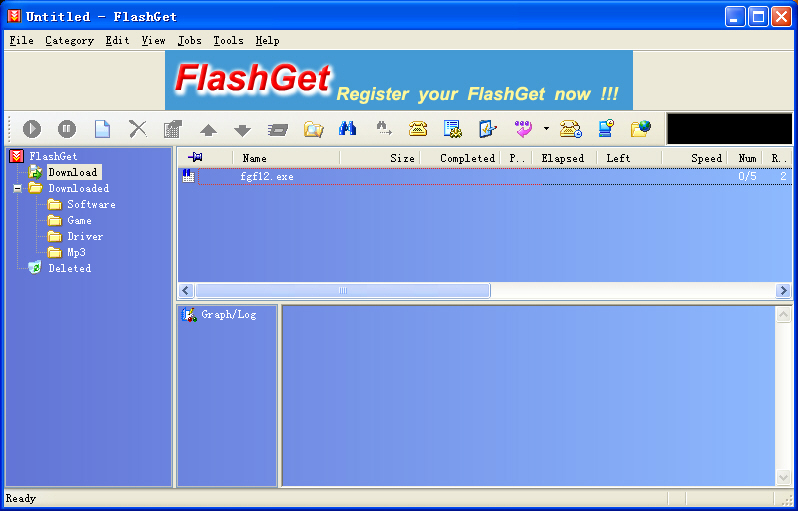Select the Deleted recycle bin category
Viewport: 798px width, 511px height.
[x=69, y=268]
